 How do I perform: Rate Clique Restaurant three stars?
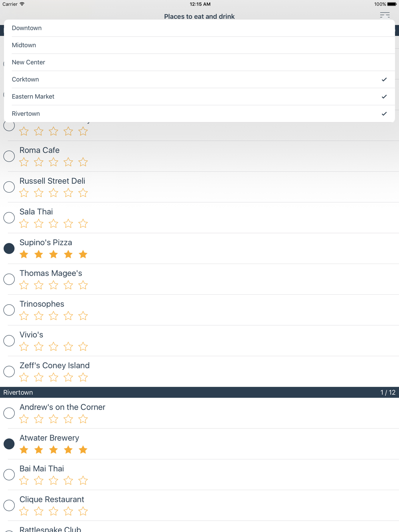[53, 511]
